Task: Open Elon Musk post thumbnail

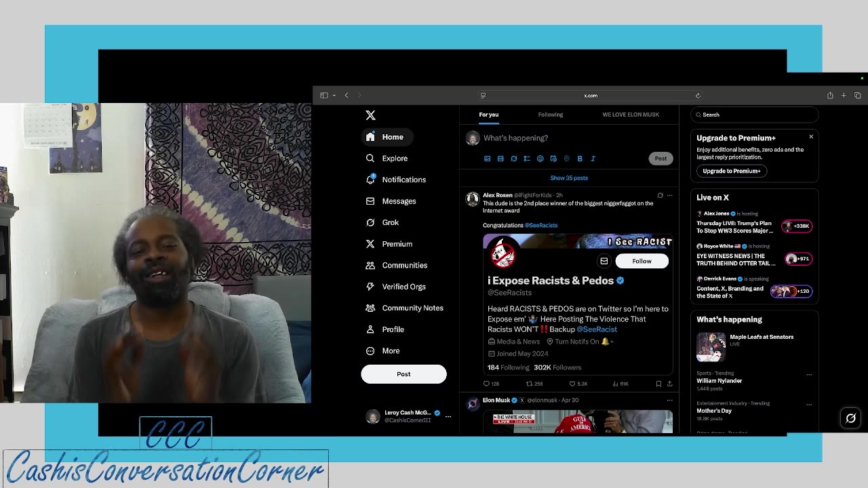Action: pos(578,422)
